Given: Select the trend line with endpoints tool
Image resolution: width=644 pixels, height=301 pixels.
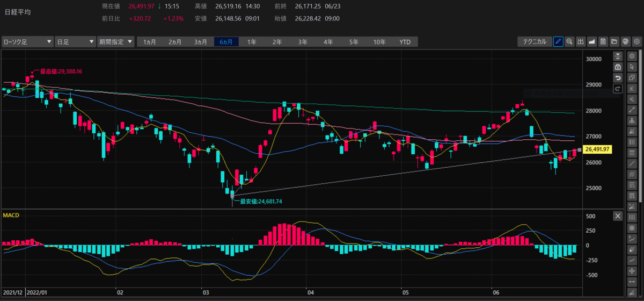Looking at the screenshot, I should tap(632, 109).
